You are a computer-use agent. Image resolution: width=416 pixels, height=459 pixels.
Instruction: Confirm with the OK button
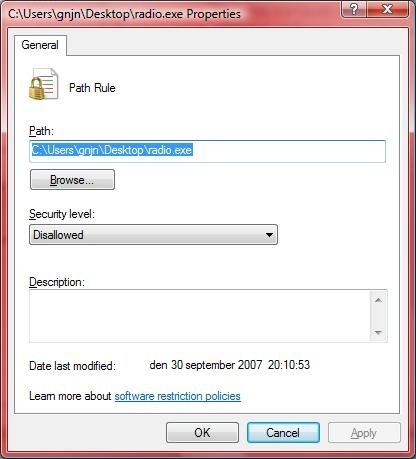point(202,433)
